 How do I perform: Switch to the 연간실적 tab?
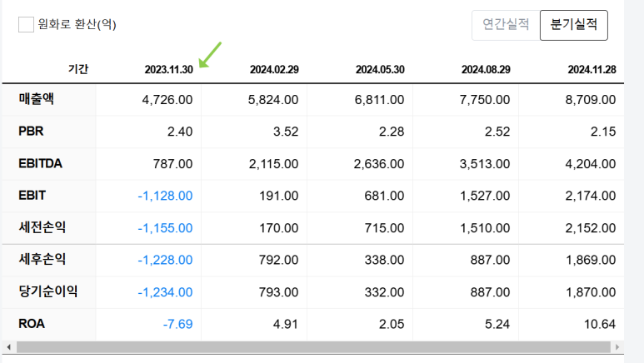pos(506,25)
